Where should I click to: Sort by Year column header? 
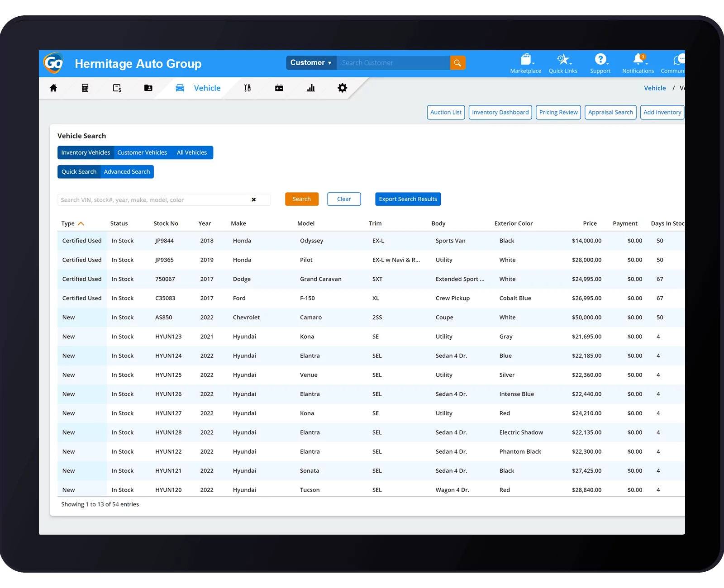click(x=205, y=223)
